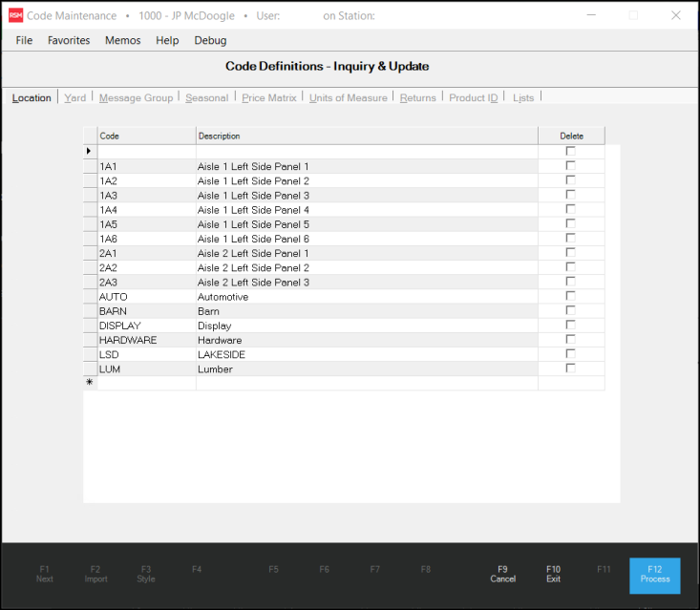Viewport: 700px width, 610px height.
Task: Open the Help menu
Action: 167,41
